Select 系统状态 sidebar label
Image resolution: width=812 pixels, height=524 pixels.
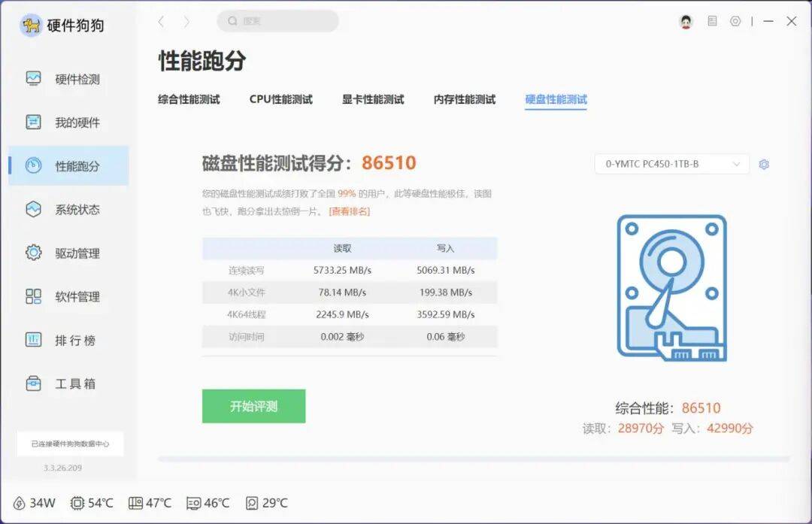pos(77,210)
